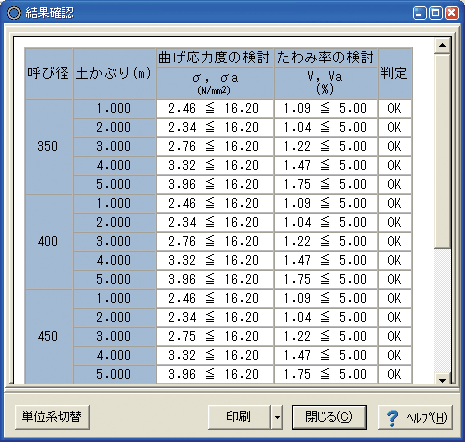Click the 単位系切替 button
Screen dimensions: 465x442
(x=52, y=417)
